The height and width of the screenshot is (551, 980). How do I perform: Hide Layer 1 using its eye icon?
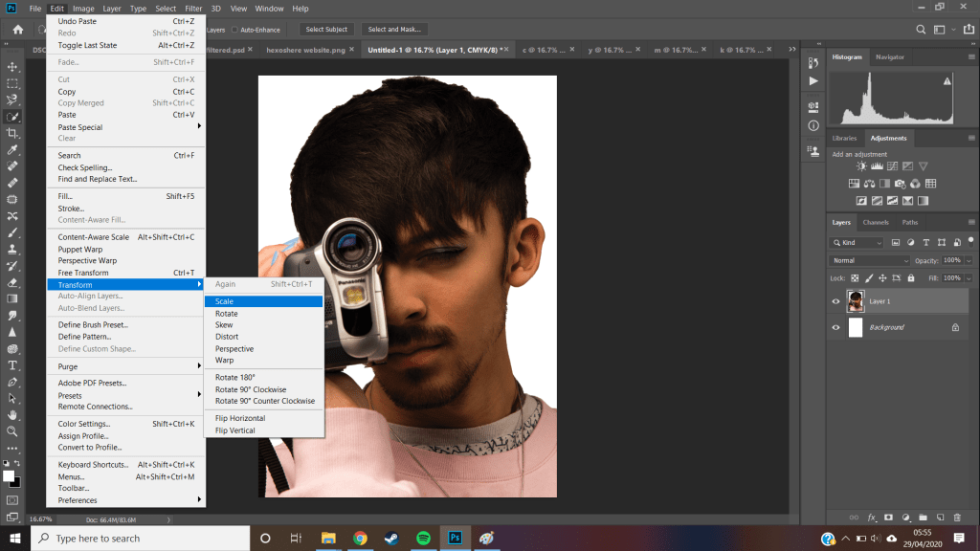(x=835, y=301)
